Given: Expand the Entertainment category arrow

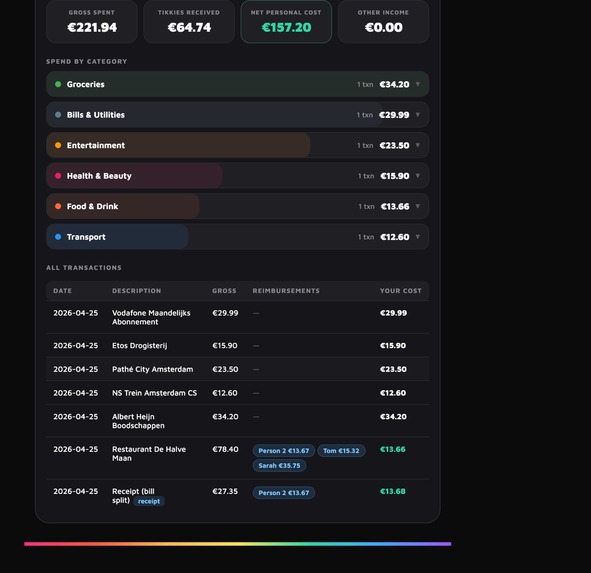Looking at the screenshot, I should click(418, 145).
